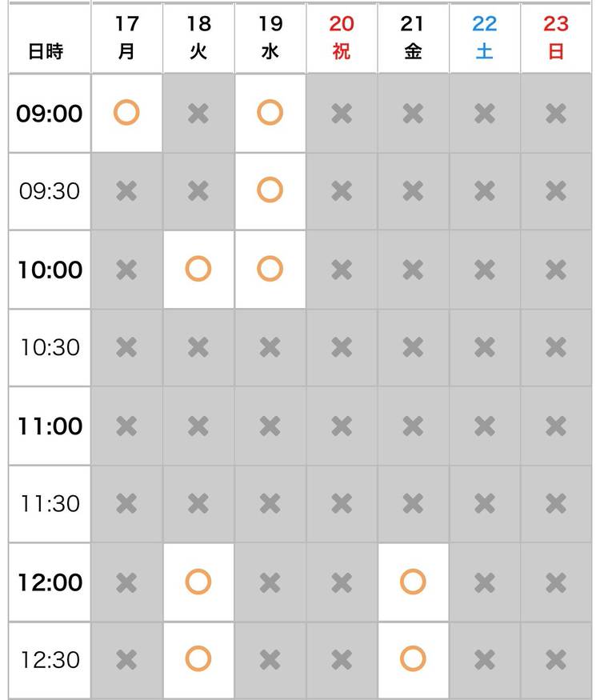Reserve the 12:00 slot on Friday 21
This screenshot has width=600, height=700.
[413, 582]
